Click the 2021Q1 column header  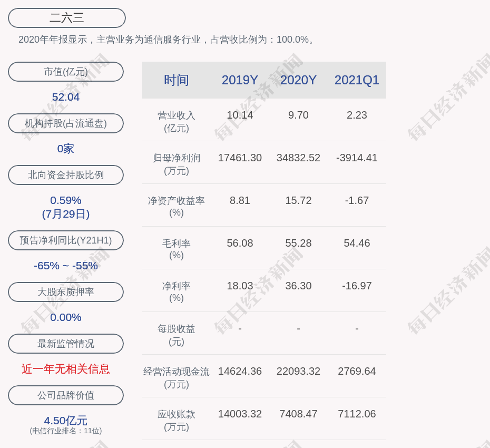[357, 80]
